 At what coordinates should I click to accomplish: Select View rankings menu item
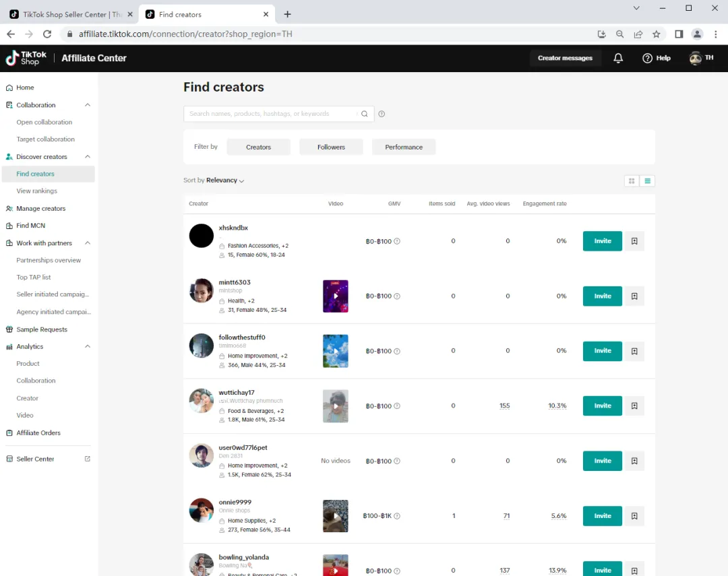tap(36, 191)
